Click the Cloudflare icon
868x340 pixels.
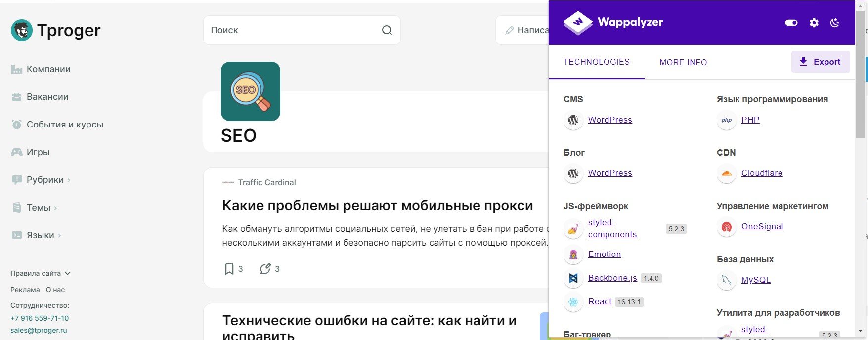727,173
